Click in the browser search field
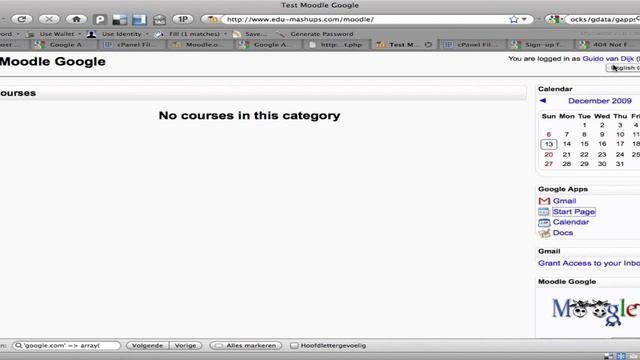Viewport: 640px width, 360px height. 603,19
